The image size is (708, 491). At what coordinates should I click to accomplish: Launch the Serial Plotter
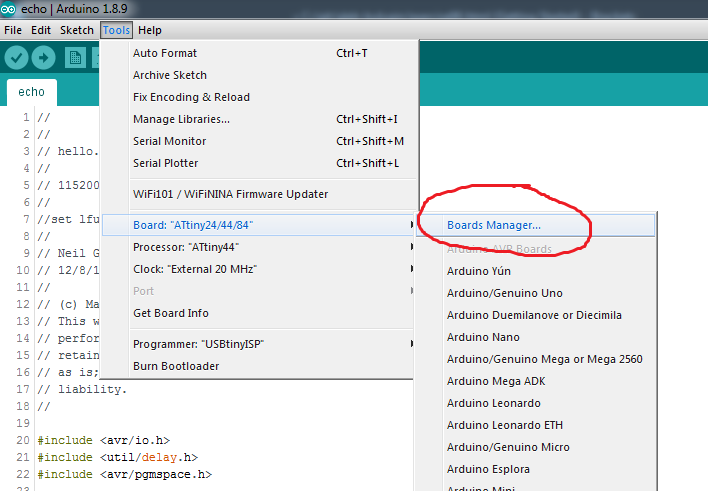[258, 163]
